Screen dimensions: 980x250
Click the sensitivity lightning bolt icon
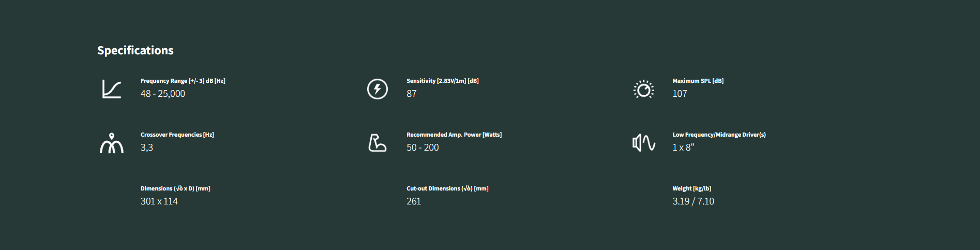378,89
